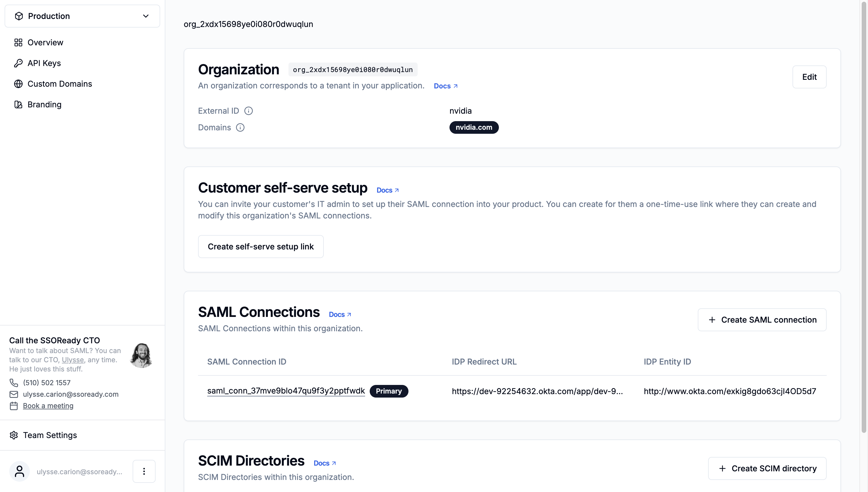Expand the Production environment dropdown
Viewport: 868px width, 492px height.
coord(146,16)
